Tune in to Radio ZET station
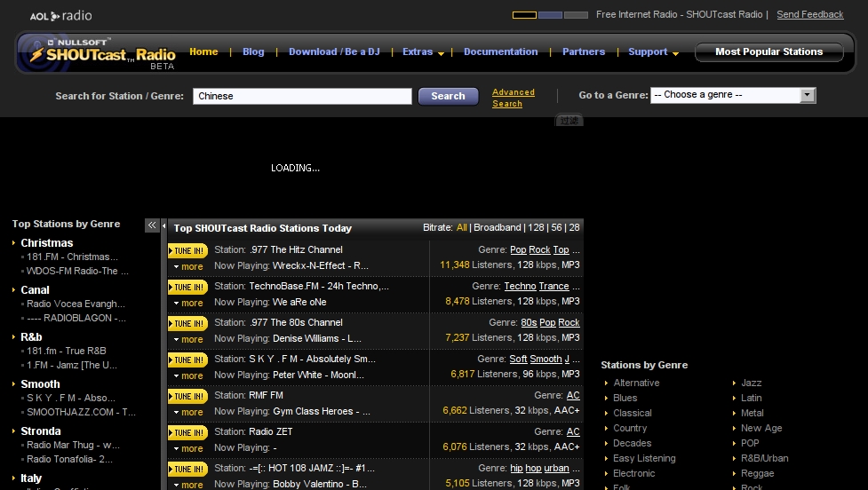This screenshot has width=868, height=490. point(187,433)
